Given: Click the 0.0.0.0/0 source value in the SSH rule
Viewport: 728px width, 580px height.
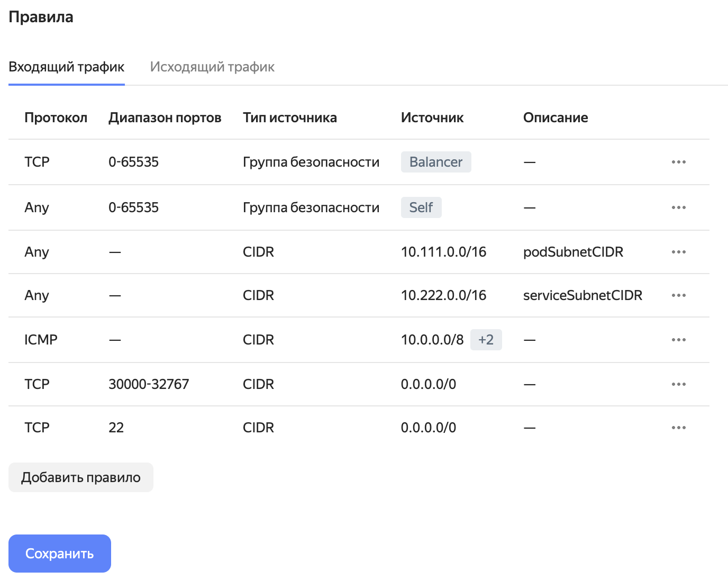Looking at the screenshot, I should 429,427.
